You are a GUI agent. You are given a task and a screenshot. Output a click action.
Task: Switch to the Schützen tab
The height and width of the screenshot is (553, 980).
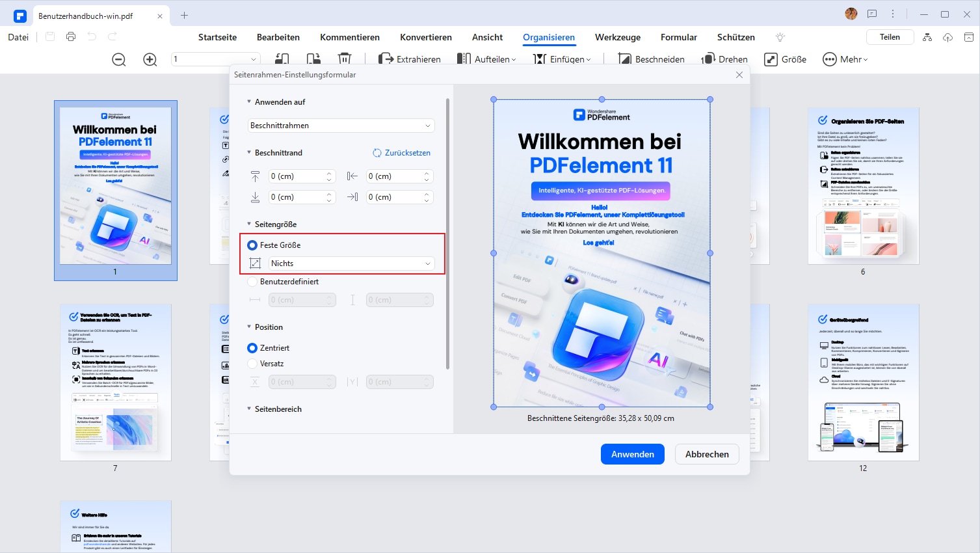coord(736,37)
